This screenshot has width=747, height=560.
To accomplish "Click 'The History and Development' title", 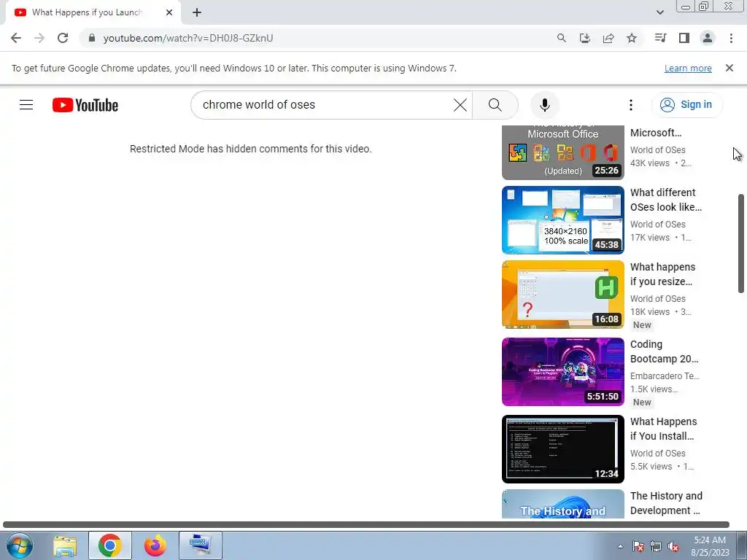I will [666, 503].
